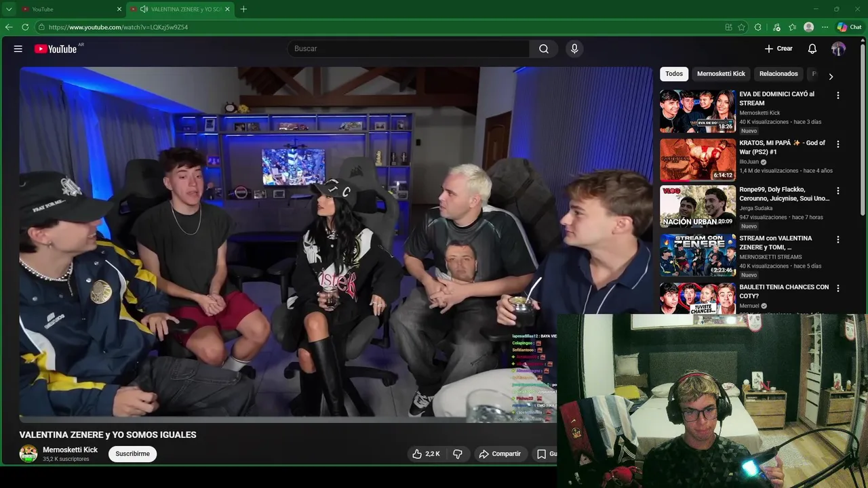868x488 pixels.
Task: Click the IlloJuan channel name
Action: click(749, 162)
